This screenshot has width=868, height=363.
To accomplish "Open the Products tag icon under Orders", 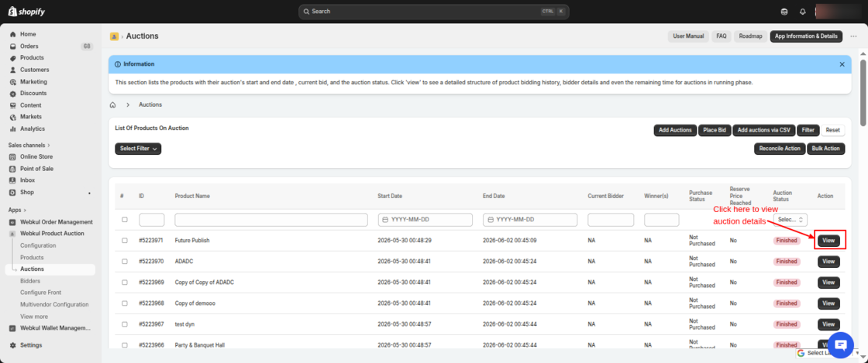I will pyautogui.click(x=12, y=58).
